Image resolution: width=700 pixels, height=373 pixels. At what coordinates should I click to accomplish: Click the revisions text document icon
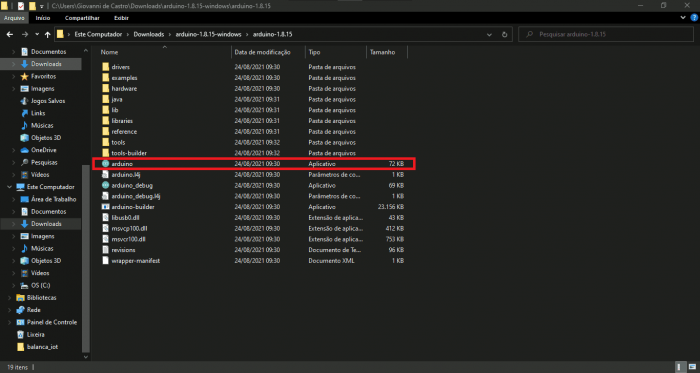pos(105,250)
